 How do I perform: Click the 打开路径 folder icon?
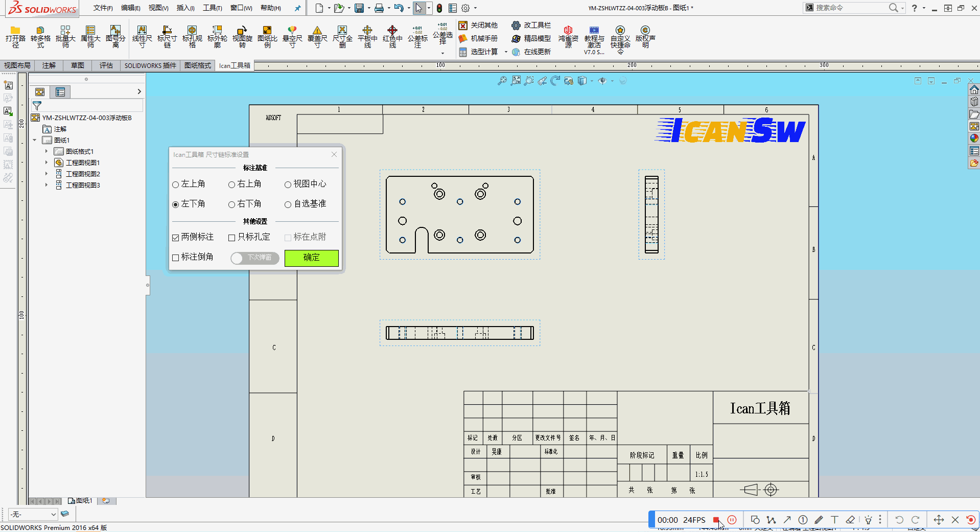coord(15,31)
